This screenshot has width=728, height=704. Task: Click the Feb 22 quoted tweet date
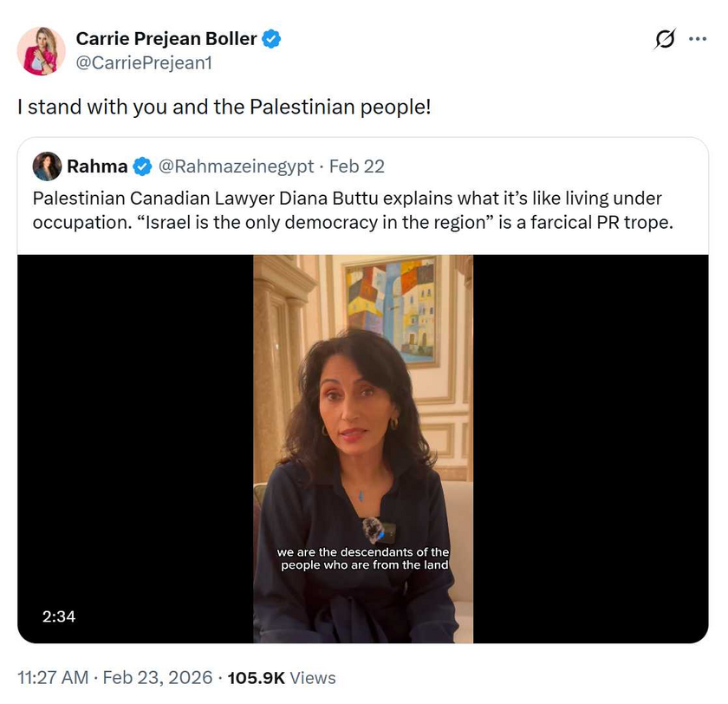(x=356, y=166)
